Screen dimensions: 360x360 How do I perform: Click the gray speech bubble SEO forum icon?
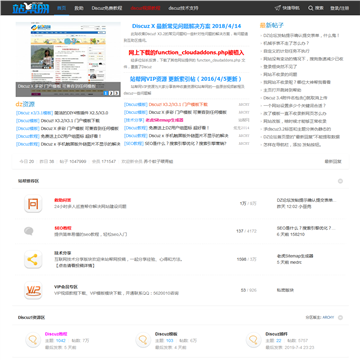(x=29, y=231)
